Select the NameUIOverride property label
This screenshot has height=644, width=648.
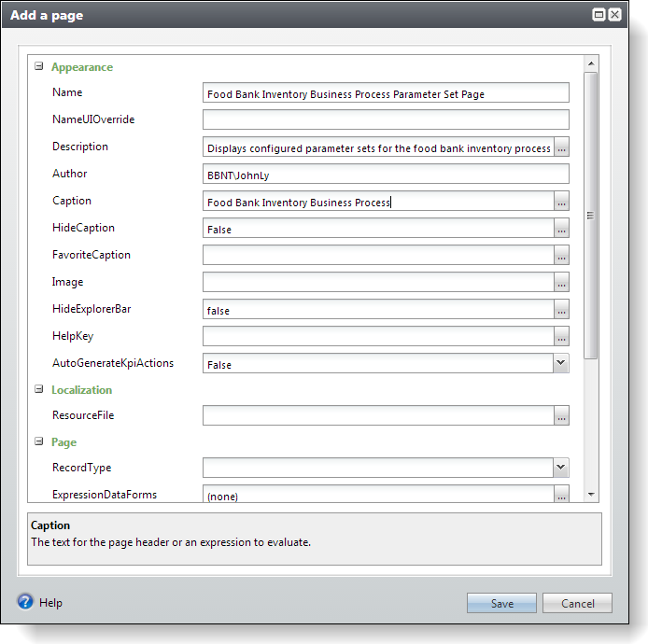[93, 119]
